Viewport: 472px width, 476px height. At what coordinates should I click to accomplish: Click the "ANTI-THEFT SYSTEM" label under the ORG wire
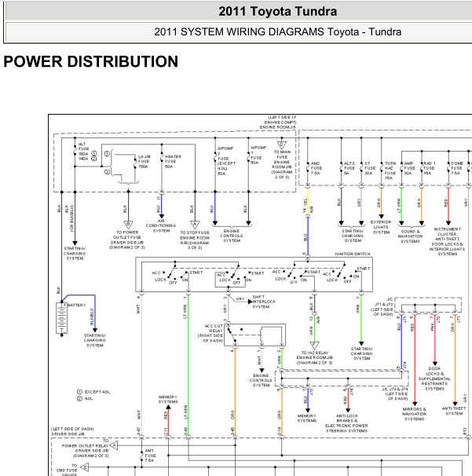454,411
